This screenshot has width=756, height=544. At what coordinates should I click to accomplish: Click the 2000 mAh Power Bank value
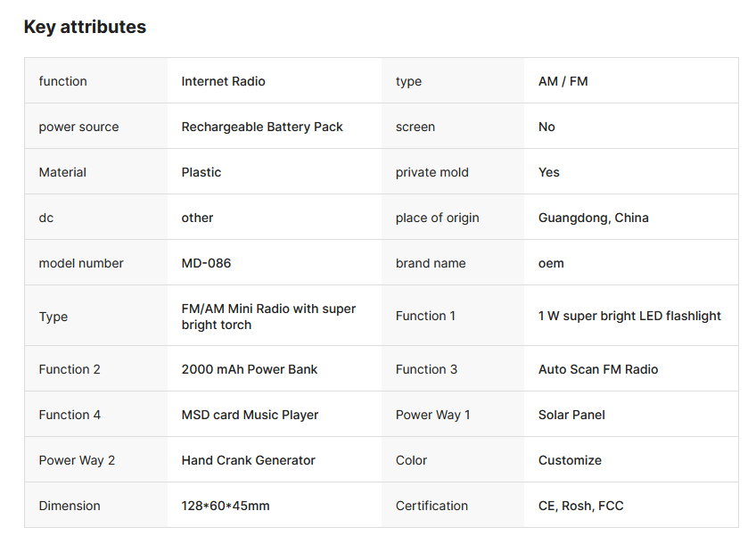click(x=250, y=369)
